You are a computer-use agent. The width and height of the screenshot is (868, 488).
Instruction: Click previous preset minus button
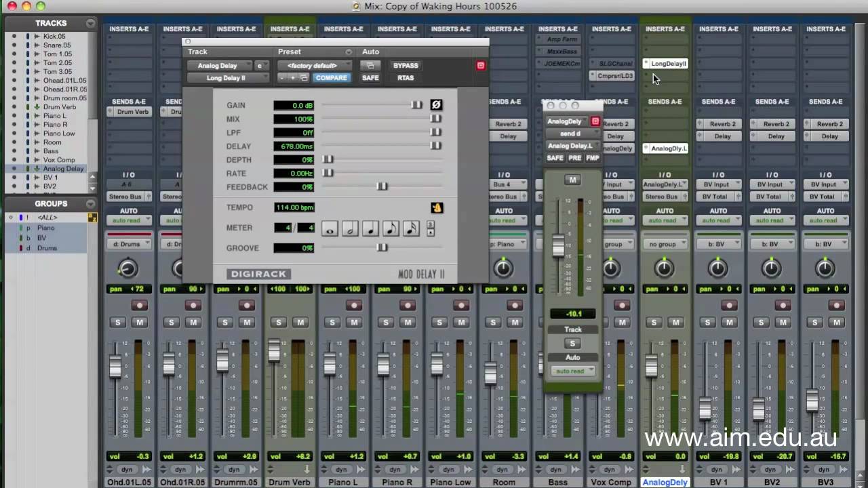[282, 78]
